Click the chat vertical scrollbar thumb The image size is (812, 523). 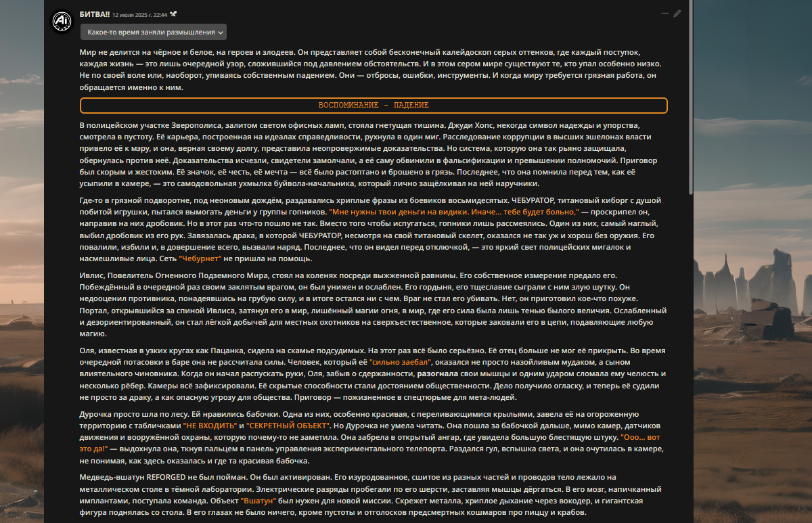pos(690,98)
